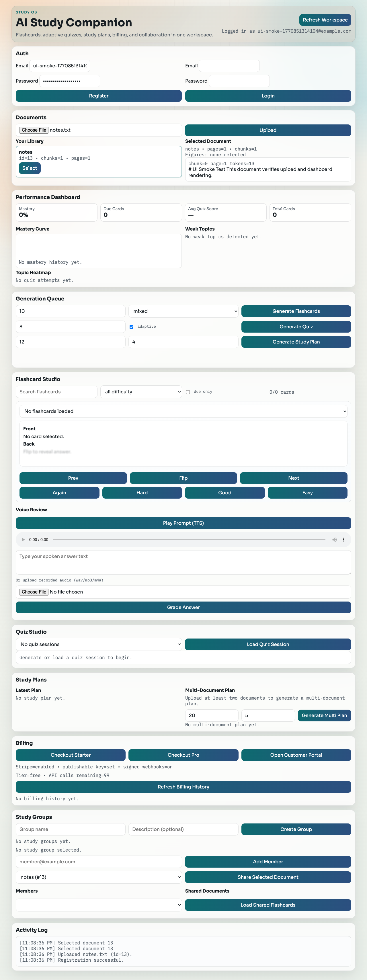Click the multi plan field showing 5
367x980 pixels.
click(268, 716)
